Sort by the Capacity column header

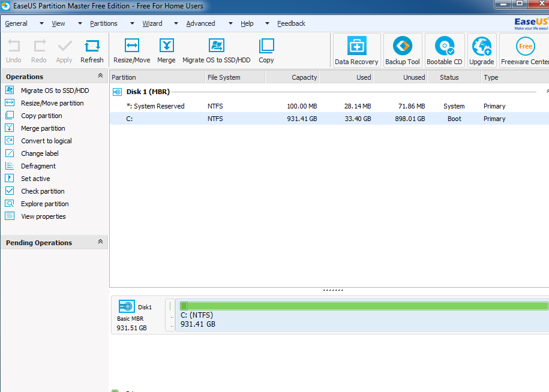293,77
